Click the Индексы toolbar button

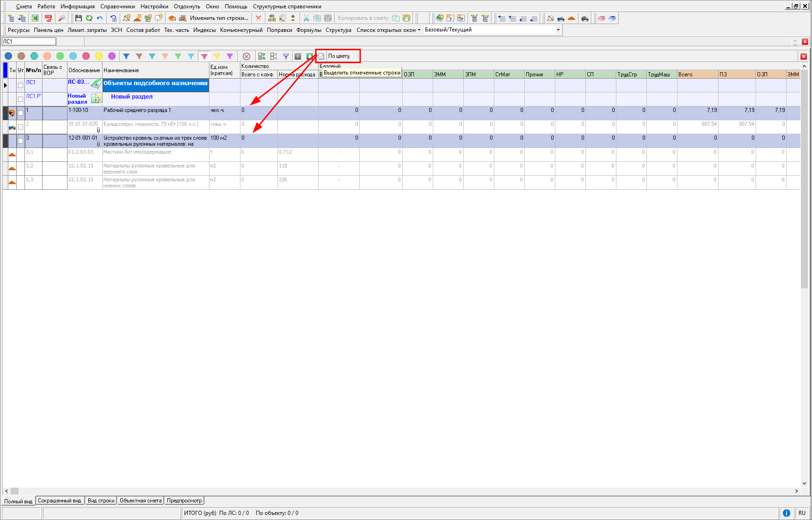coord(204,30)
